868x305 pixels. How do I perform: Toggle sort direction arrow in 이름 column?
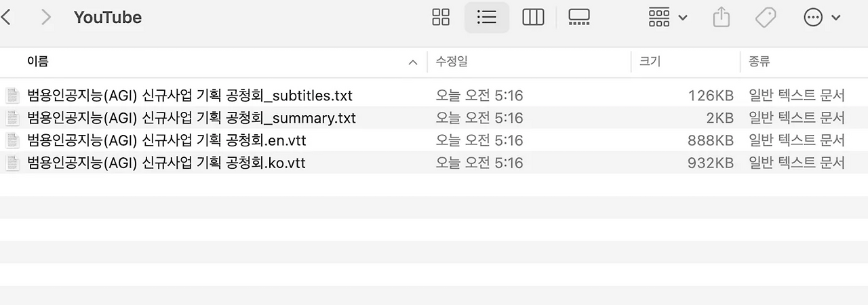coord(412,62)
